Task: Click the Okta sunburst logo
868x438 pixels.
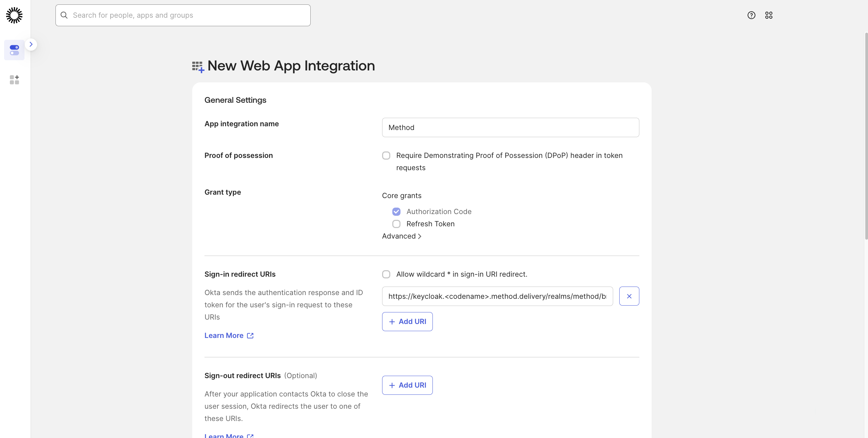Action: click(x=14, y=15)
